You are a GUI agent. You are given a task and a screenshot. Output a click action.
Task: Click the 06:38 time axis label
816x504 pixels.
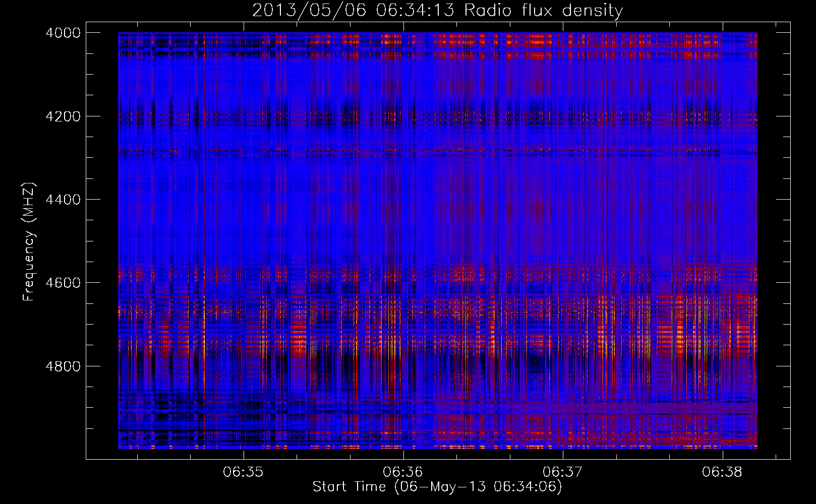click(x=722, y=472)
